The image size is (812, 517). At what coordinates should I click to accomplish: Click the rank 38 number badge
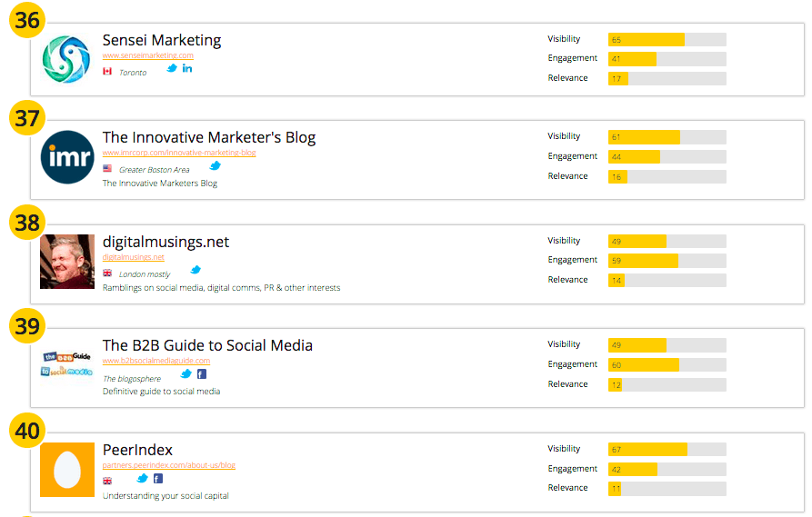coord(27,223)
